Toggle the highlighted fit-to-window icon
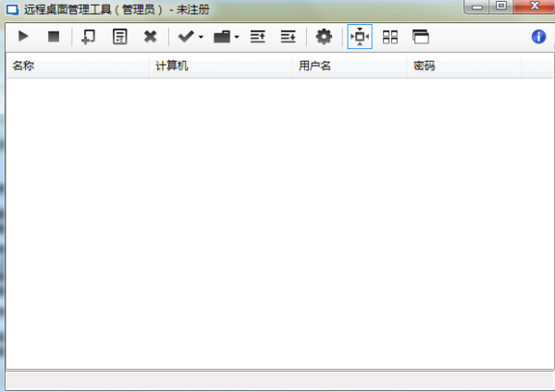The image size is (555, 392). 360,37
